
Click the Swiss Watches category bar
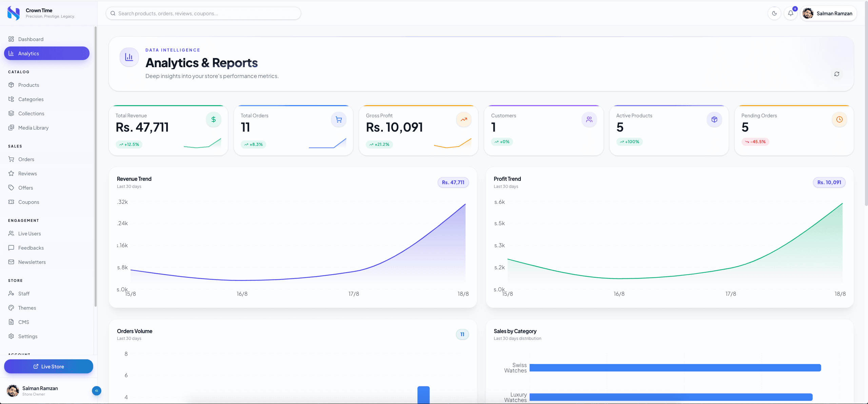tap(675, 368)
